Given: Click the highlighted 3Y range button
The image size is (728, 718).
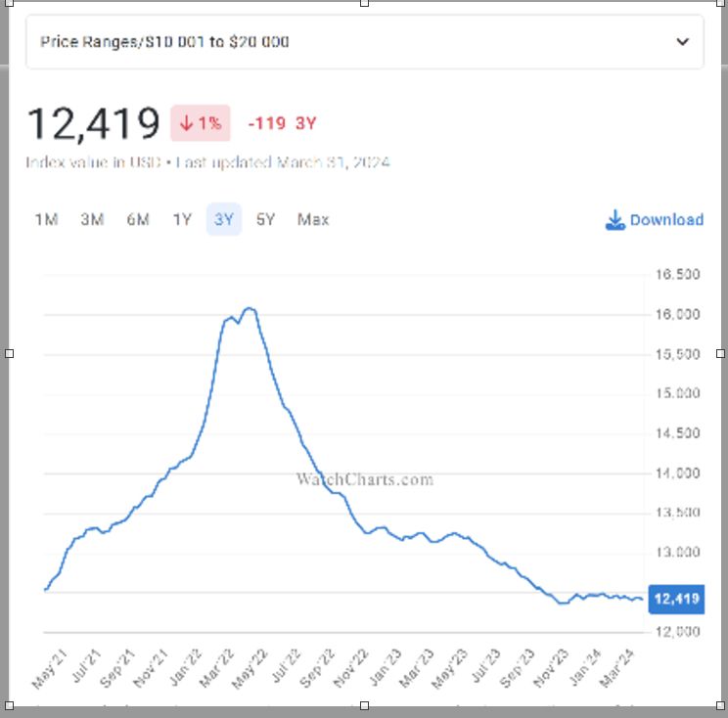Looking at the screenshot, I should (224, 220).
